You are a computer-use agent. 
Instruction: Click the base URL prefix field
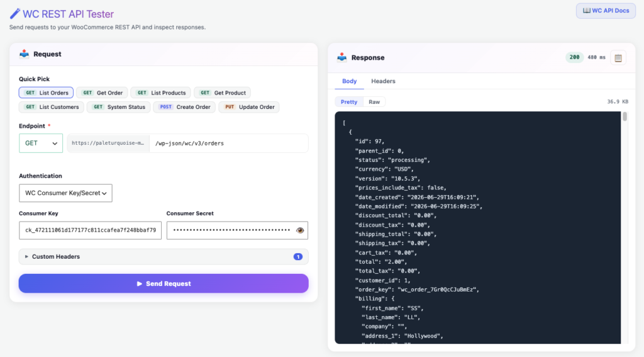point(108,143)
